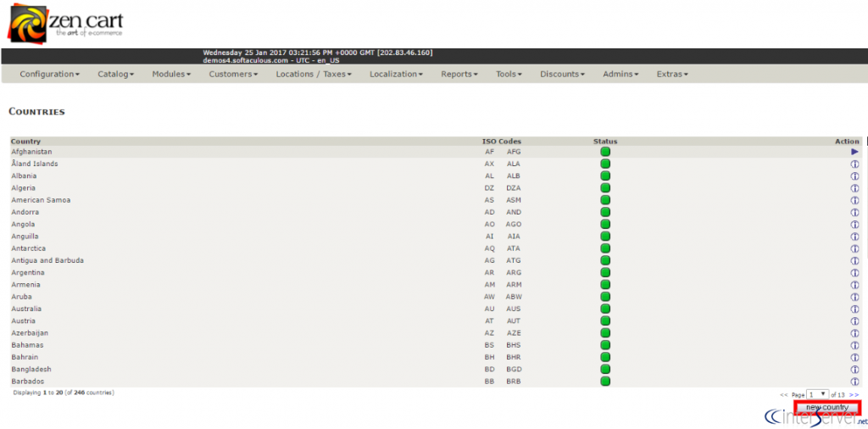The image size is (868, 429).
Task: Toggle Austria green status indicator
Action: [x=605, y=321]
